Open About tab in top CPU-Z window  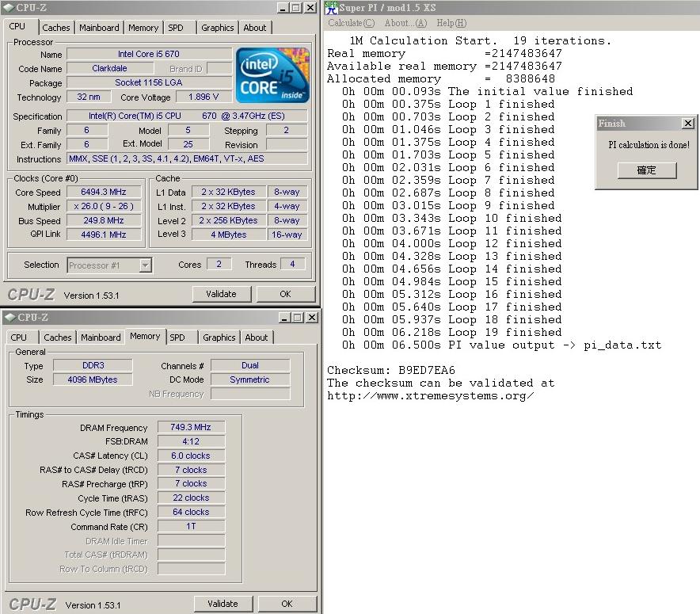(x=255, y=28)
